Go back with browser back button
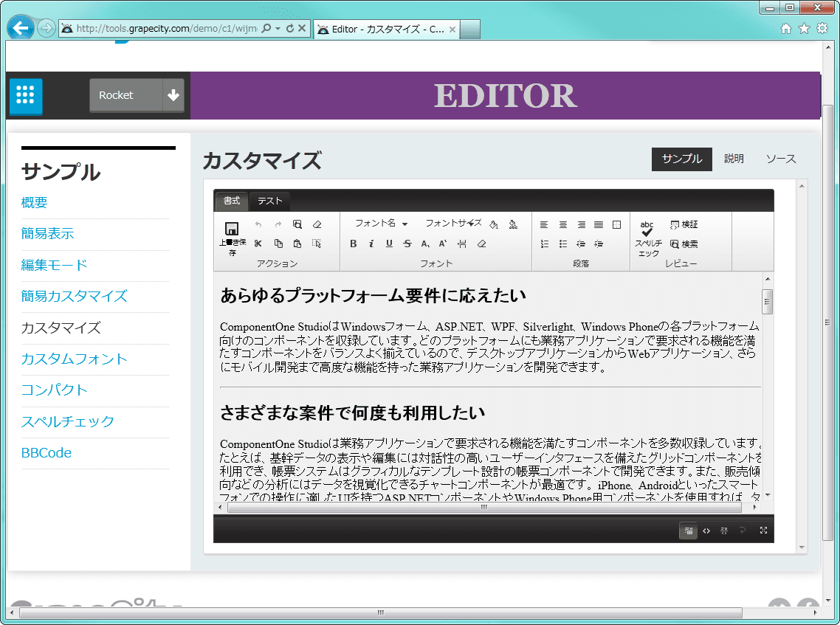Screen dimensions: 840x625 (21, 28)
